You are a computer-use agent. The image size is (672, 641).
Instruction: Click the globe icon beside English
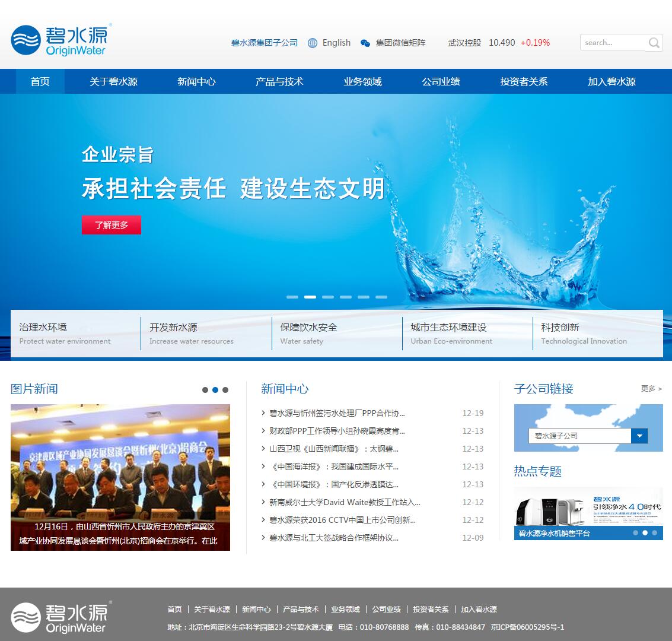pyautogui.click(x=313, y=43)
